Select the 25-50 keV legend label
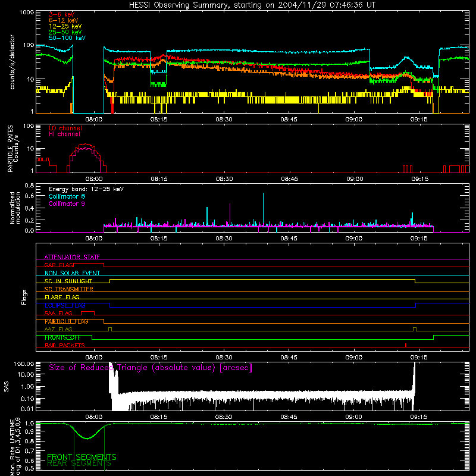Viewport: 476px width, 476px height. click(65, 32)
